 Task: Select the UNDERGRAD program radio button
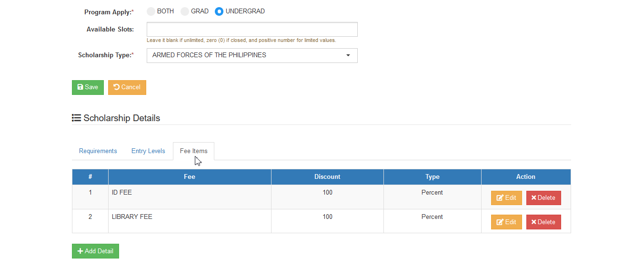[x=219, y=11]
